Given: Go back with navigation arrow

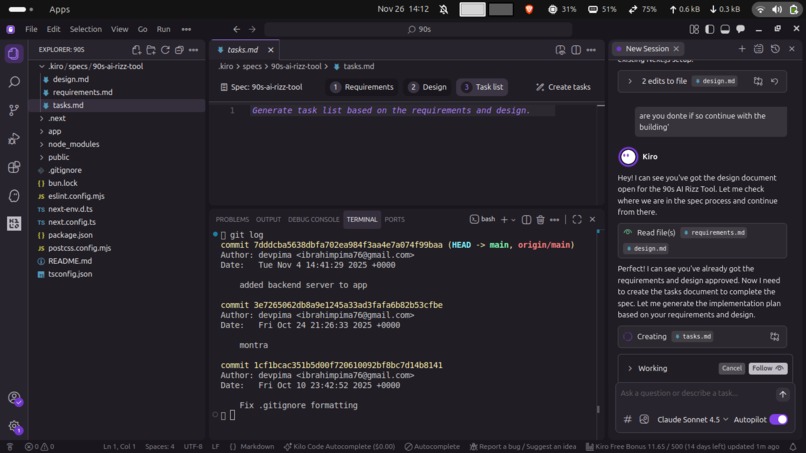Looking at the screenshot, I should tap(236, 29).
